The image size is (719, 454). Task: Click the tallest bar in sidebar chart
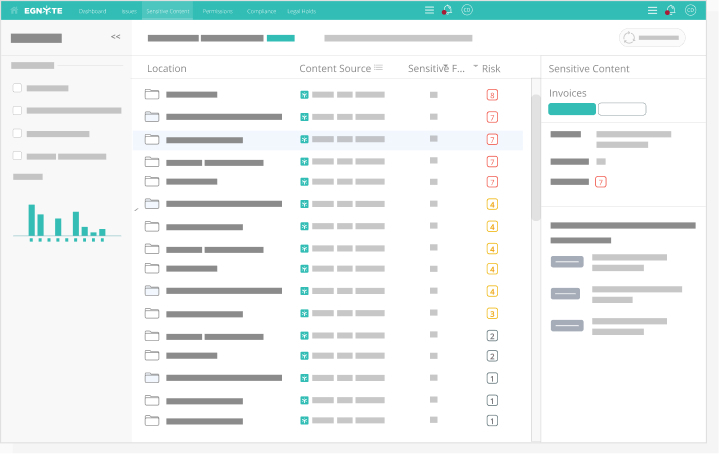[x=32, y=220]
